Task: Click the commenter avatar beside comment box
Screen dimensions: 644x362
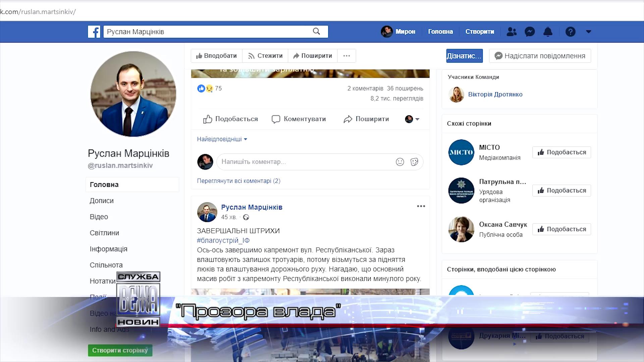Action: 205,162
